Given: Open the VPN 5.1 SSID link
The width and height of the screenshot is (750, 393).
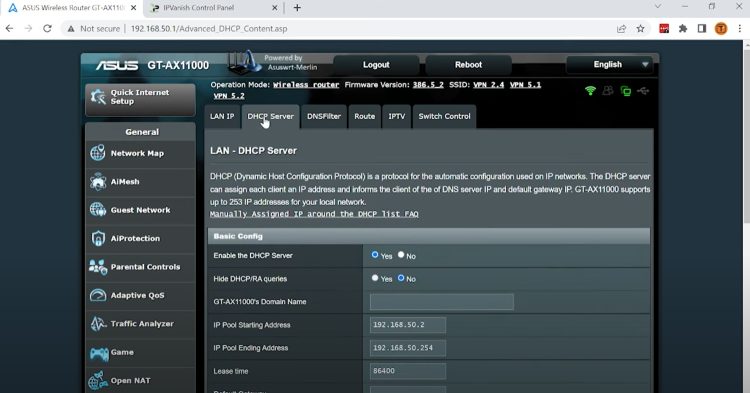Looking at the screenshot, I should tap(525, 85).
